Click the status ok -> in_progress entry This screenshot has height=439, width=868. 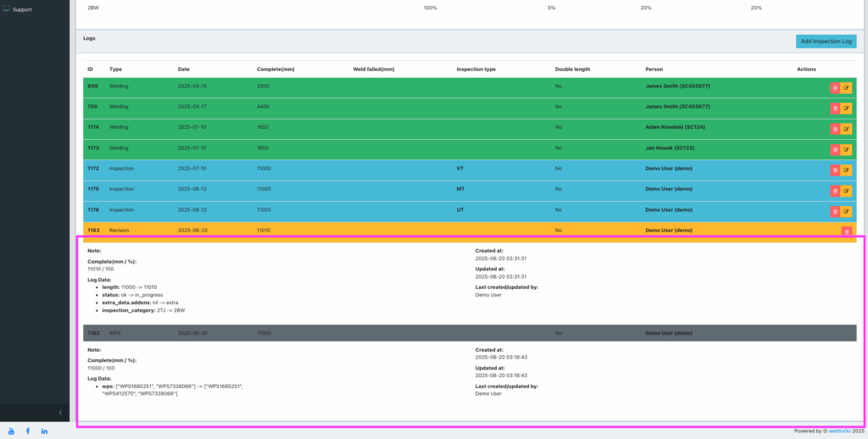click(x=132, y=295)
